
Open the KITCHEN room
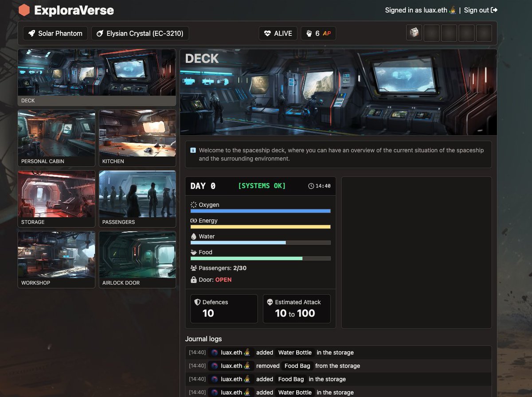coord(137,138)
